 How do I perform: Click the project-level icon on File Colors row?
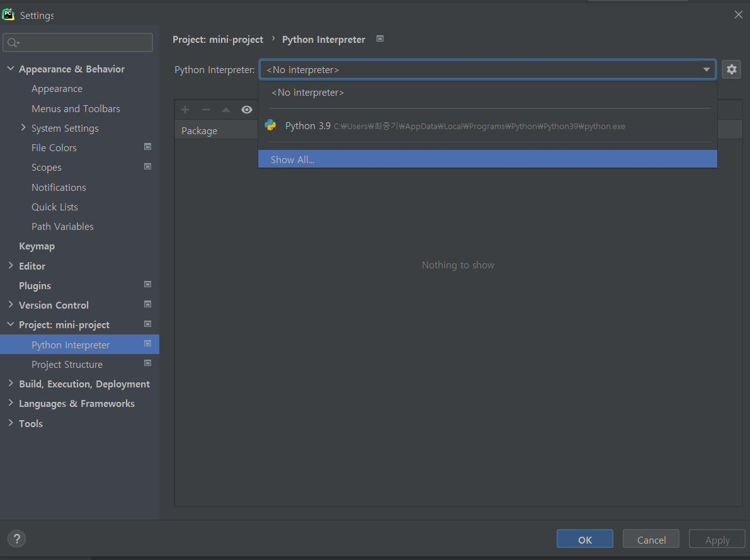(148, 147)
